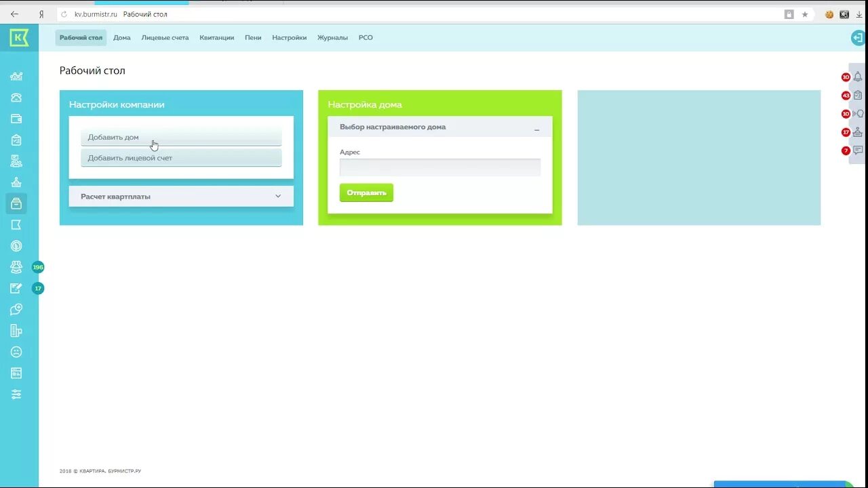Open the Настройки menu item
Viewport: 868px width, 488px height.
(290, 38)
